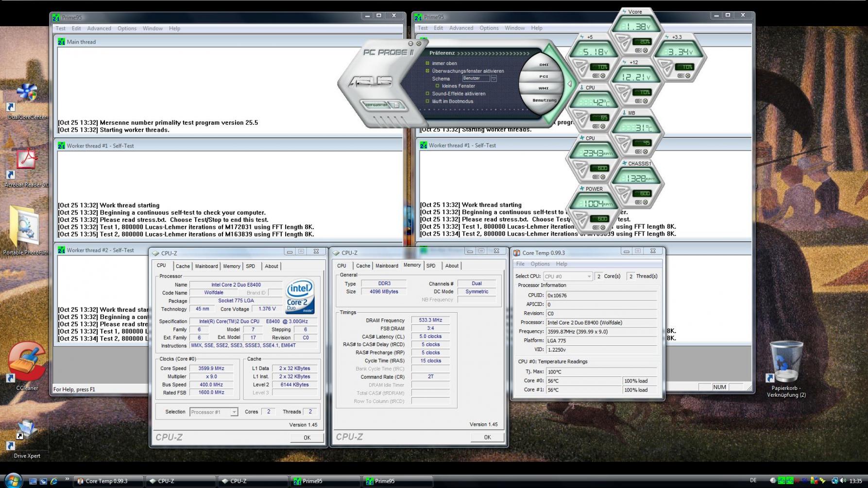Screen dimensions: 868x488
Task: Click the Vcore threshold 20% indicator
Action: [641, 42]
